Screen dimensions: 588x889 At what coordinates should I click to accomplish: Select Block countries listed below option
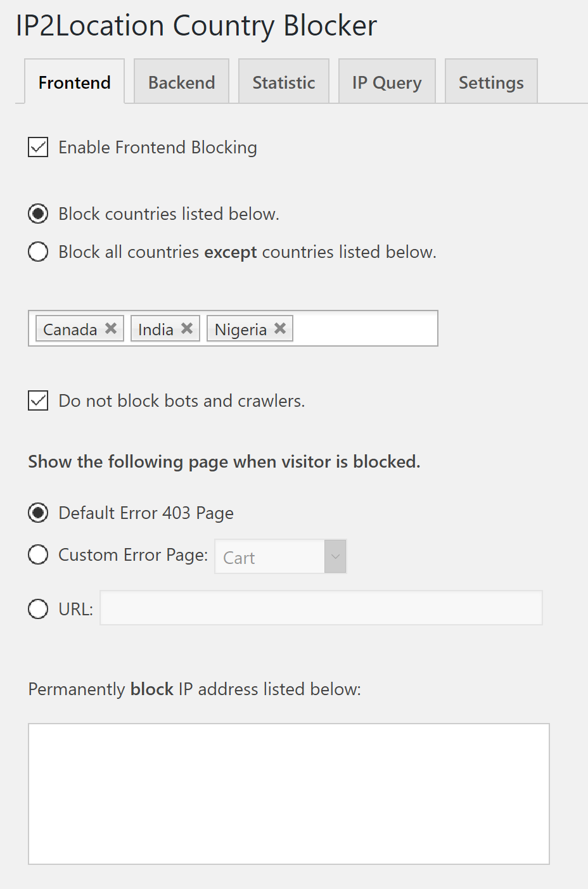[x=38, y=214]
